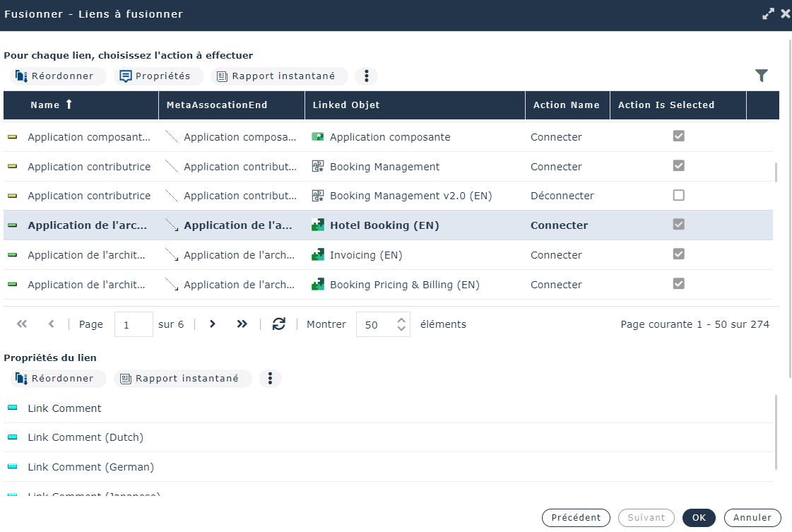The width and height of the screenshot is (792, 532).
Task: Click the refresh list icon
Action: [x=279, y=324]
